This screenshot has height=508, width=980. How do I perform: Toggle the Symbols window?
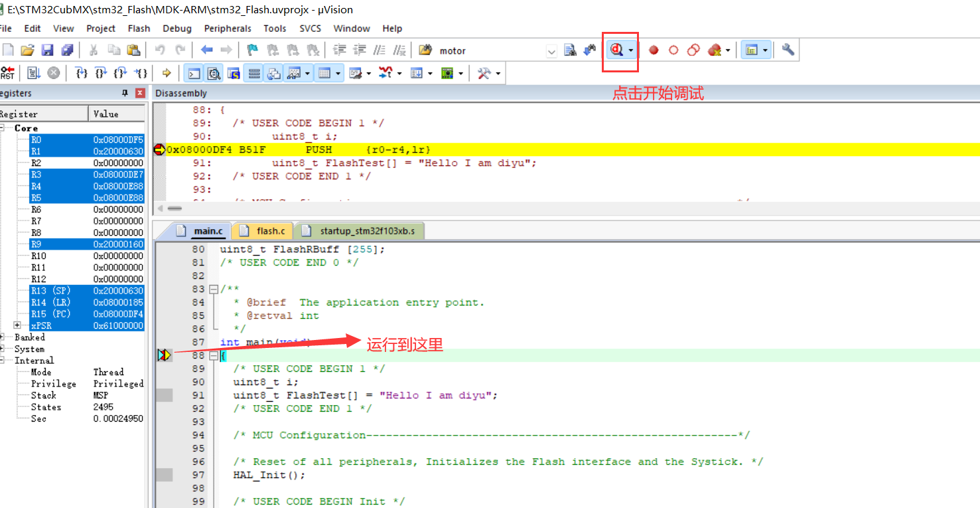tap(234, 73)
